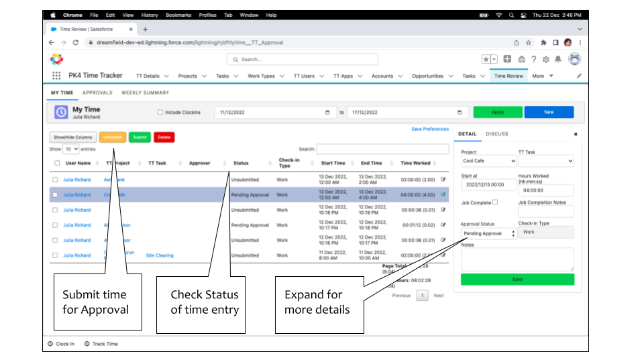644x362 pixels.
Task: Open the Approval Status dropdown
Action: click(489, 233)
